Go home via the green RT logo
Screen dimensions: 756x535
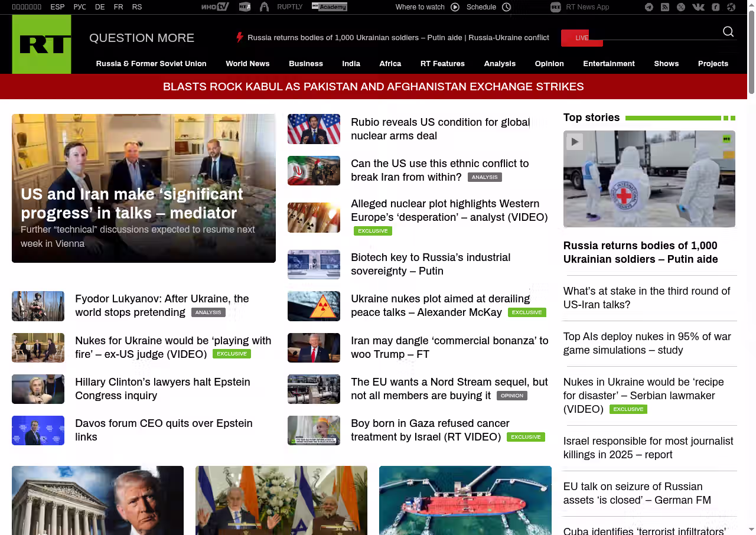pyautogui.click(x=41, y=44)
